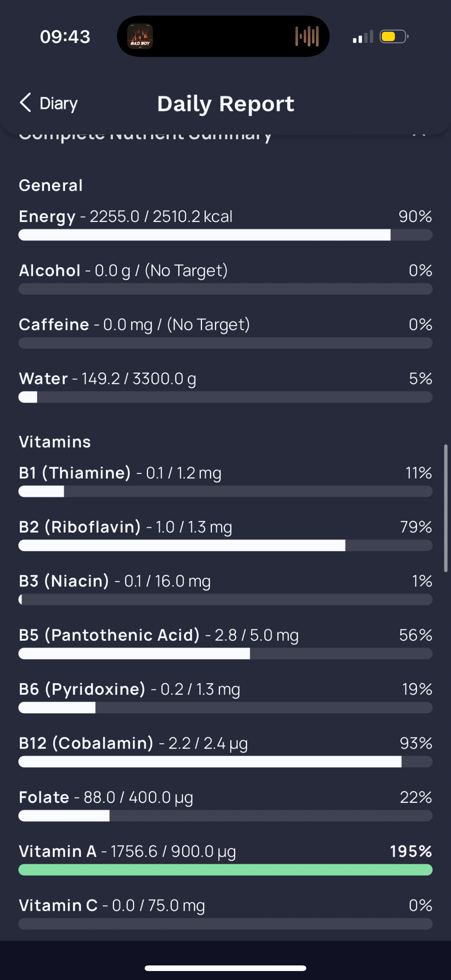Select the General section header

point(50,185)
